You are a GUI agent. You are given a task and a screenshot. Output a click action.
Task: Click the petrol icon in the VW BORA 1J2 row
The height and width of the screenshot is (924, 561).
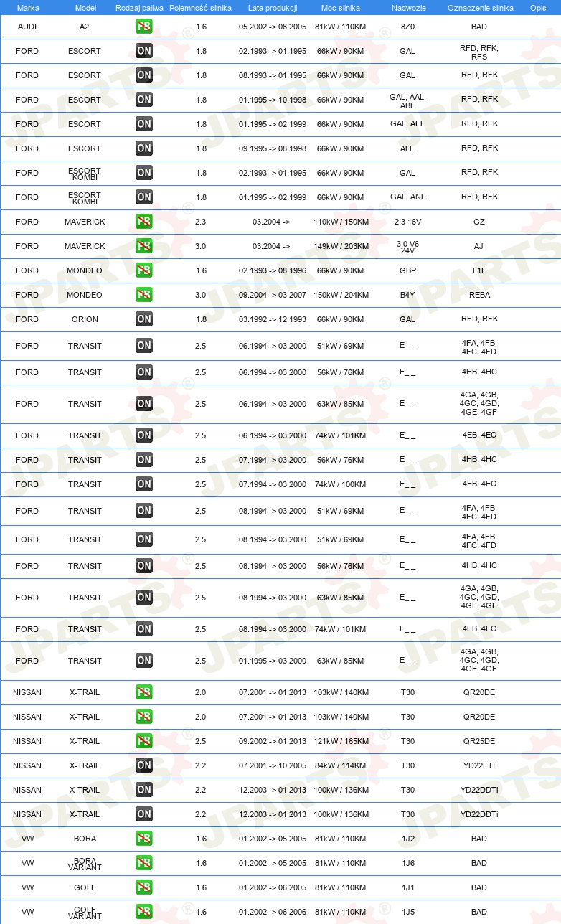(x=144, y=839)
